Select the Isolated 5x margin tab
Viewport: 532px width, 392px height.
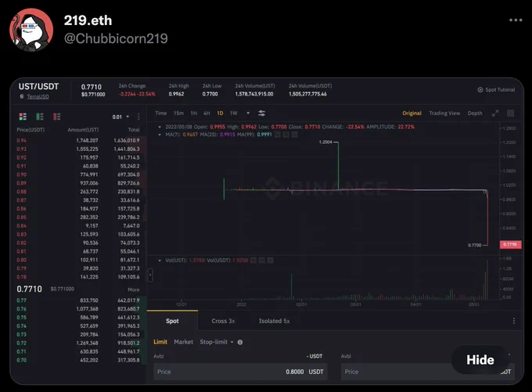click(x=274, y=321)
